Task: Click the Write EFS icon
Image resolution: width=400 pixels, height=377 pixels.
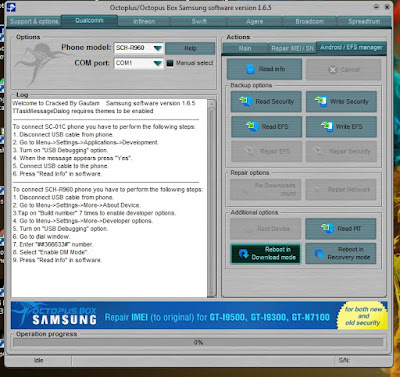Action: (327, 126)
